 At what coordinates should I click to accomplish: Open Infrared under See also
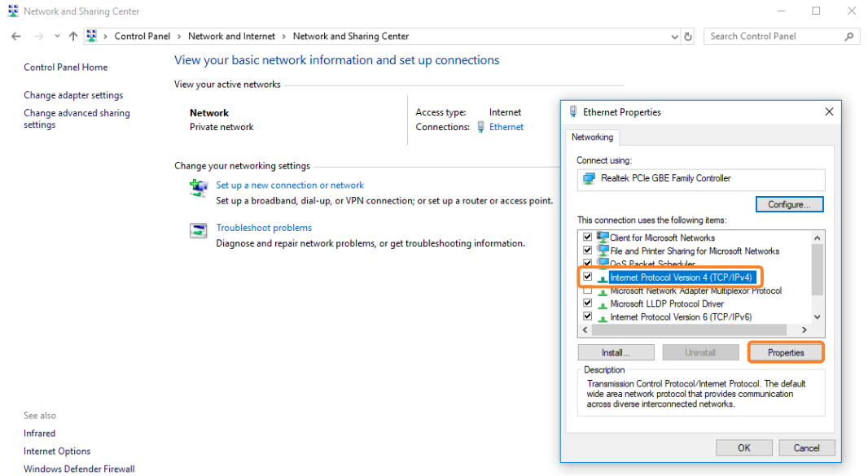[x=39, y=434]
